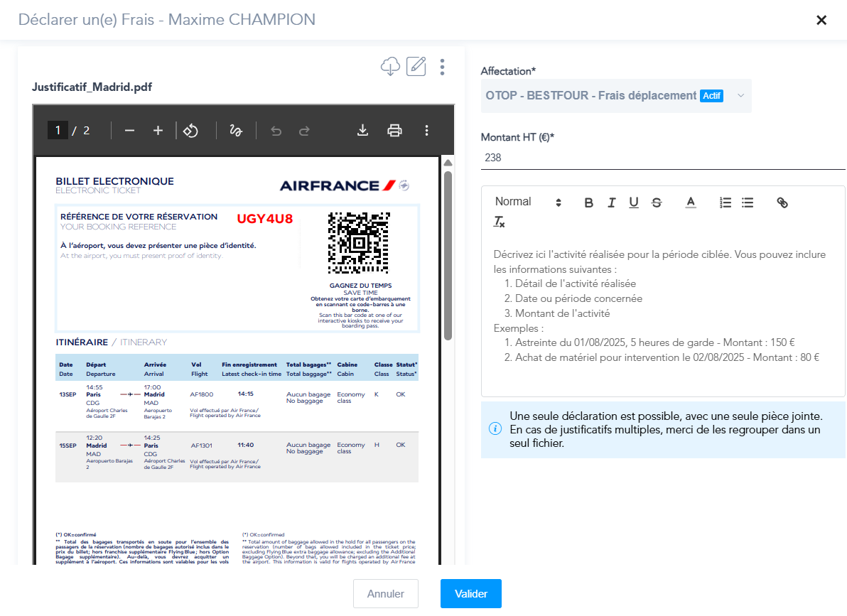Open PDF viewer more actions menu

coord(426,131)
